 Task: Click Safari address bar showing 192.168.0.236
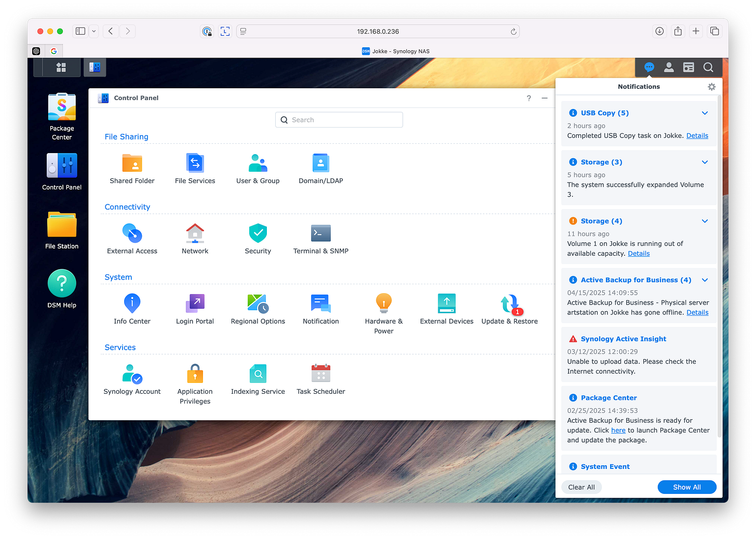(377, 31)
